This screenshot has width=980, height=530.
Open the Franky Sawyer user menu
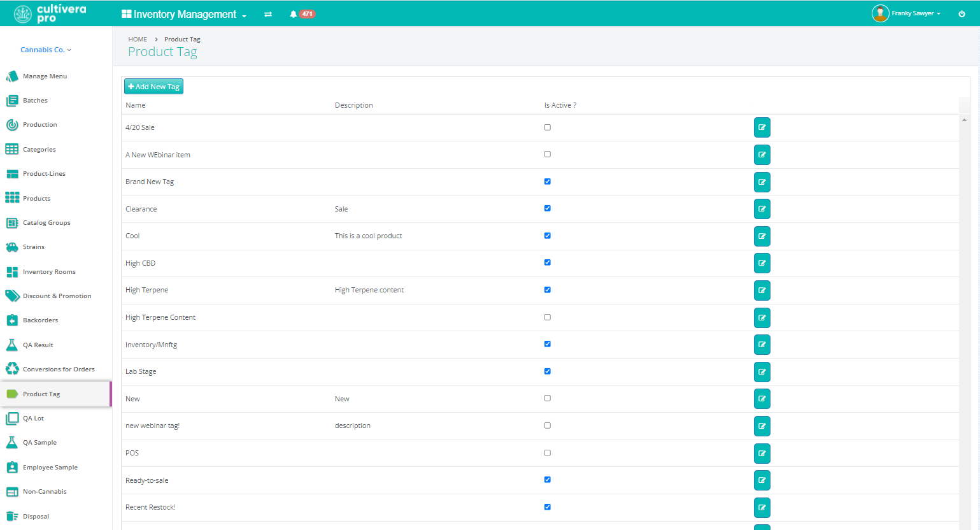(916, 13)
